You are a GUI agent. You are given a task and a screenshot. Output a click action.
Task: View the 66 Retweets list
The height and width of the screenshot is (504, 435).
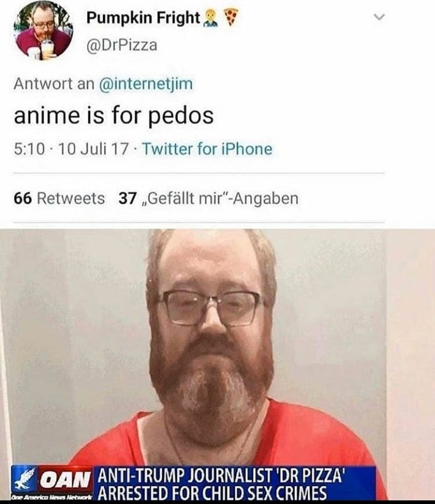point(59,198)
